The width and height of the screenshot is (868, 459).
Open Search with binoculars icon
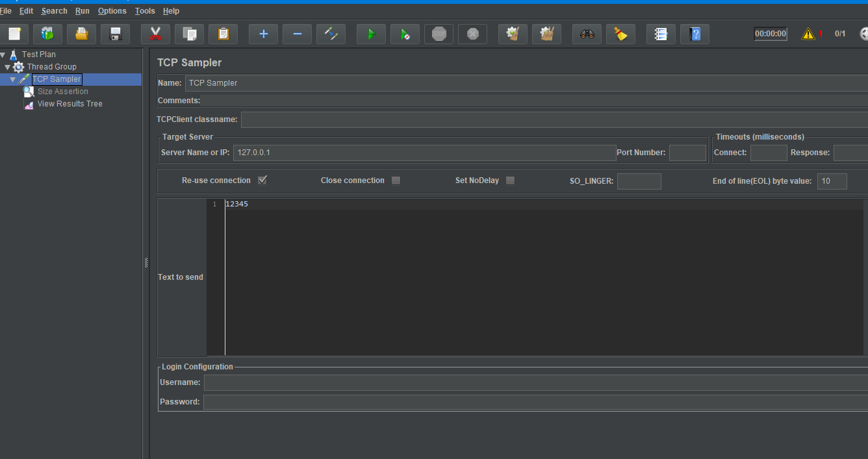(x=587, y=34)
